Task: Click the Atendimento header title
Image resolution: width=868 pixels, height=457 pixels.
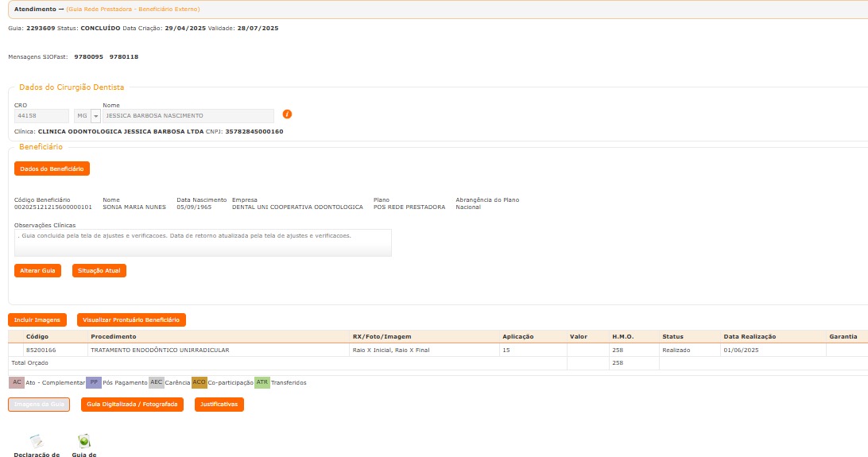Action: pyautogui.click(x=36, y=10)
